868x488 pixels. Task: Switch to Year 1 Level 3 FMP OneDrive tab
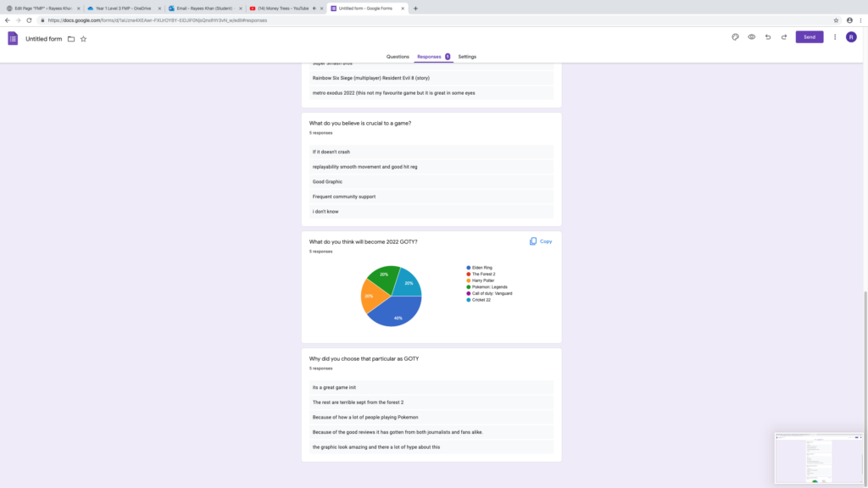pos(124,8)
